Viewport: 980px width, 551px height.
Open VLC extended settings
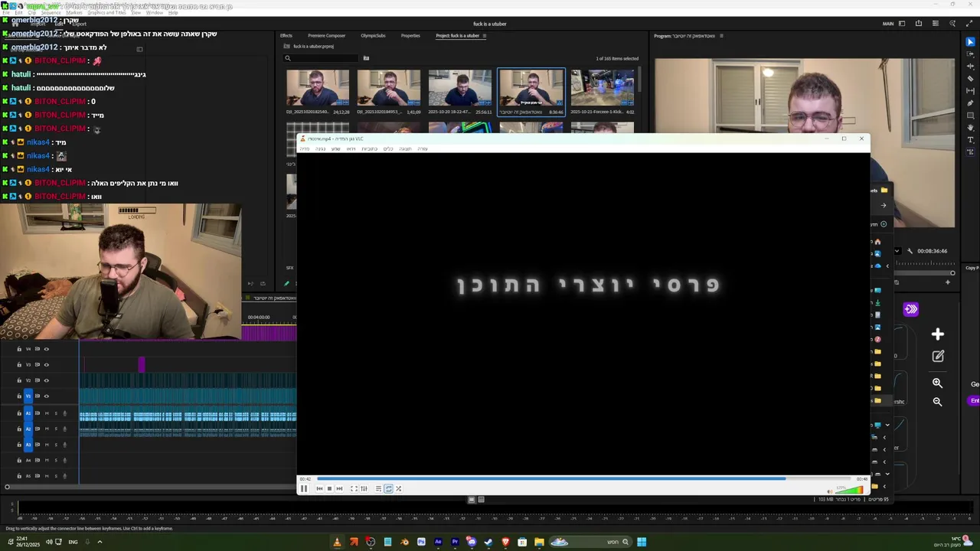364,488
